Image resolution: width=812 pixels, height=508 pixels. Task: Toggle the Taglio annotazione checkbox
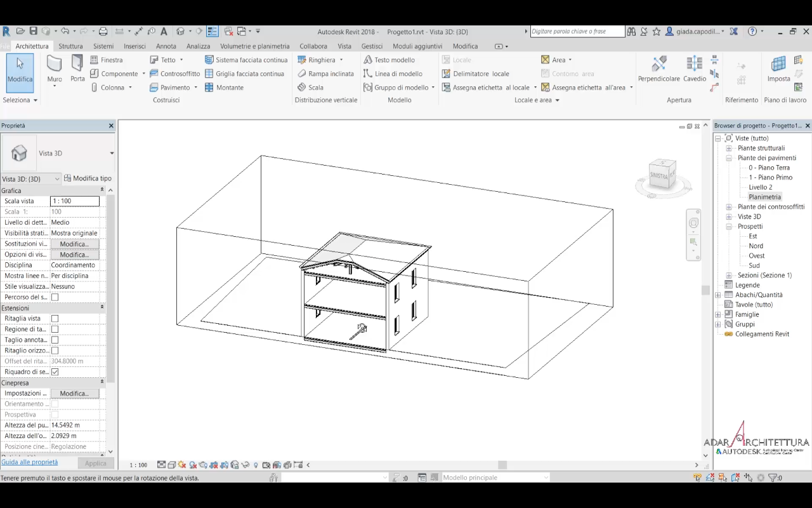click(55, 340)
